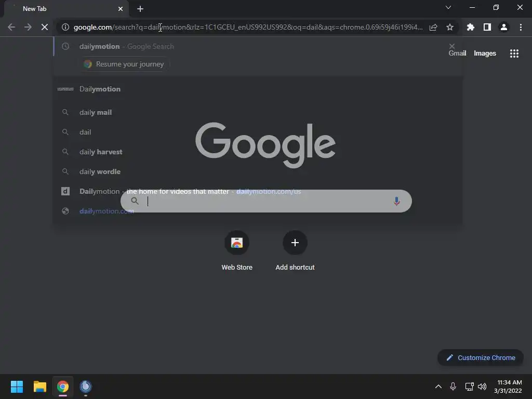Open dailymotion.com/us suggestion
This screenshot has width=532, height=399.
pyautogui.click(x=258, y=191)
